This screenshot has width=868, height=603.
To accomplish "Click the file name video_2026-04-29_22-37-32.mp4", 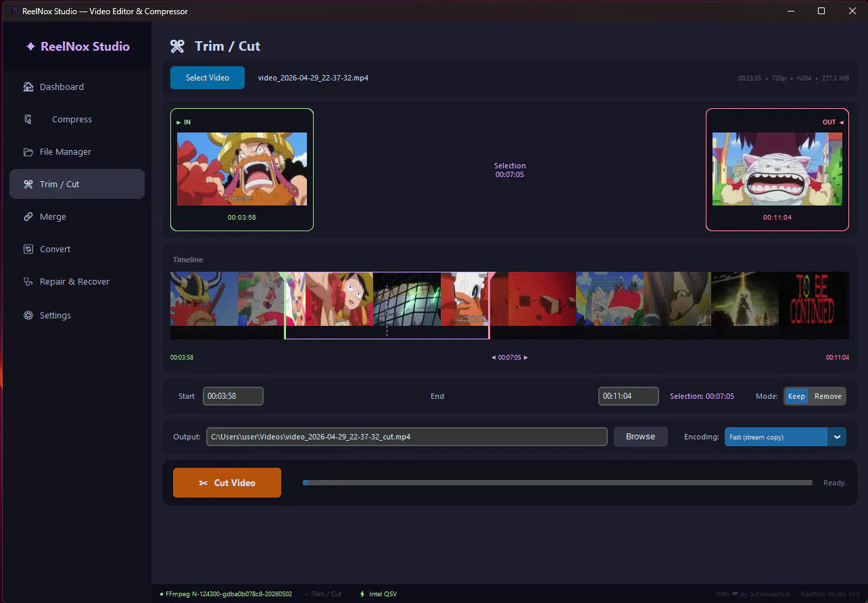I will coord(313,78).
